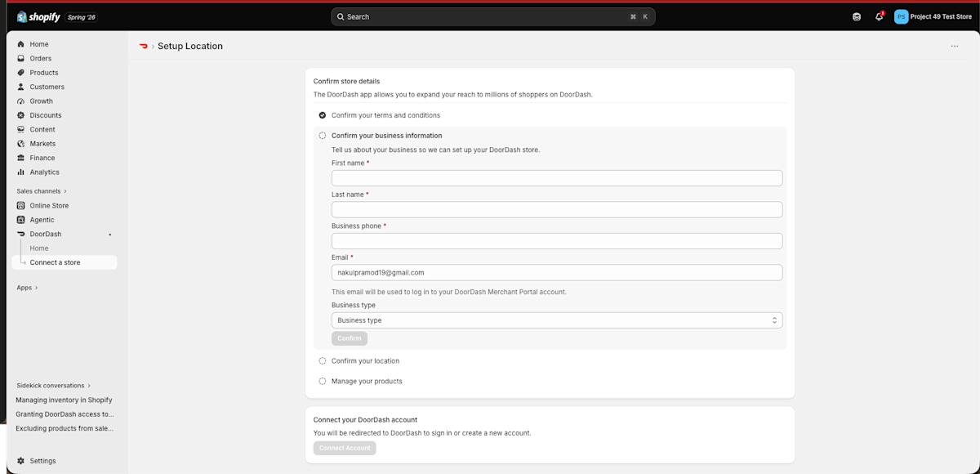Click Confirm your location step label
This screenshot has width=980, height=474.
[x=365, y=360]
